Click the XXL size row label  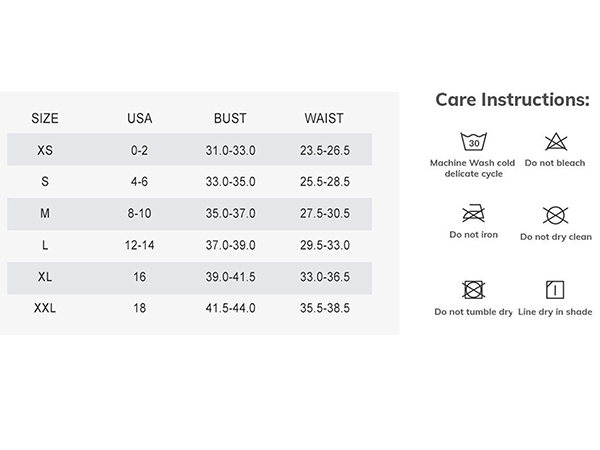(45, 308)
